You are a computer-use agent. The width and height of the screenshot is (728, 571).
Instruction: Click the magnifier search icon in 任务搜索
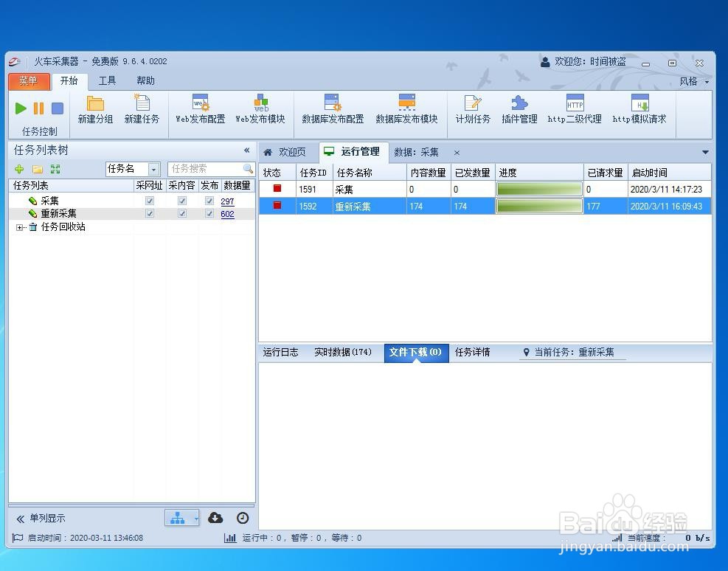click(248, 168)
